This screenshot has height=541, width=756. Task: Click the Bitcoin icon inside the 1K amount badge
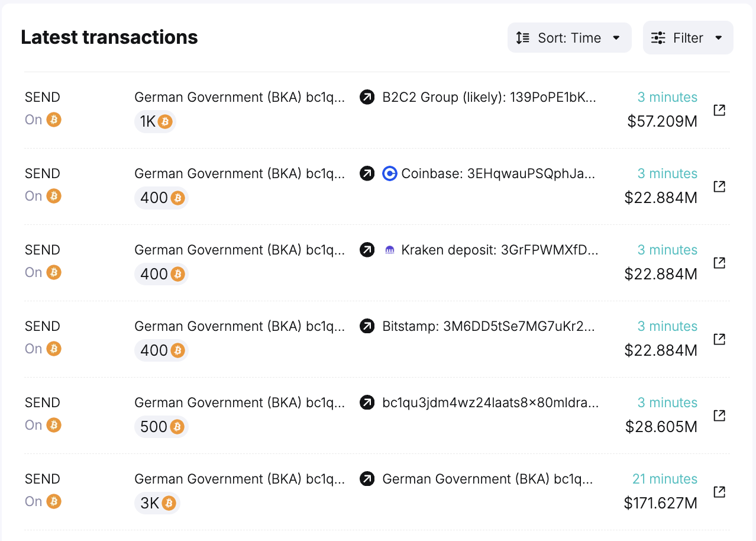[x=165, y=122]
